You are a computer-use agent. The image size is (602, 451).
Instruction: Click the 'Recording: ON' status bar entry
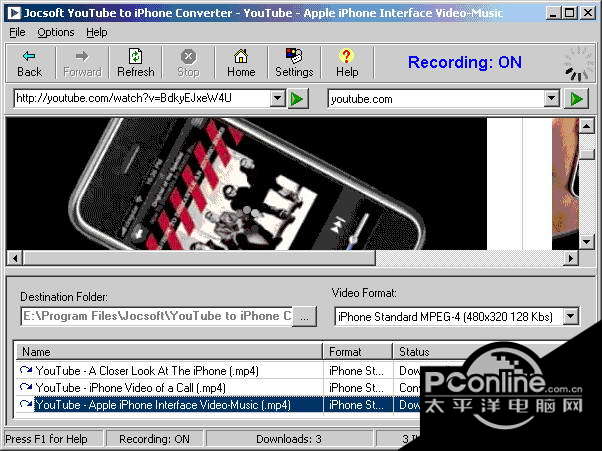(154, 439)
